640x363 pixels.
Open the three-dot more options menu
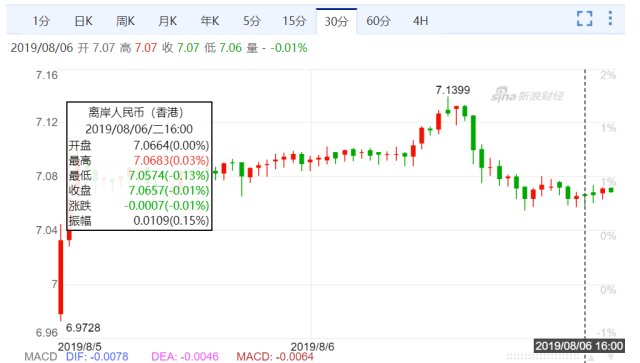click(610, 18)
